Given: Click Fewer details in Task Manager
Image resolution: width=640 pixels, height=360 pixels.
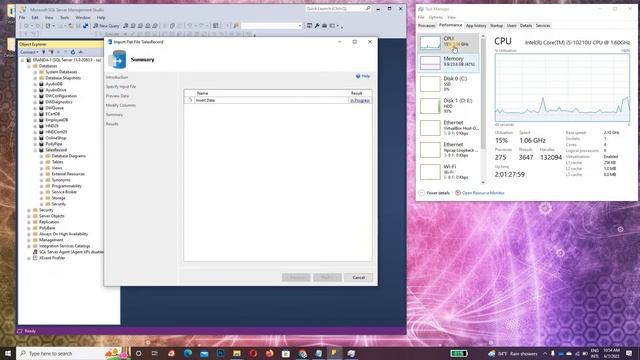Looking at the screenshot, I should pyautogui.click(x=434, y=193).
